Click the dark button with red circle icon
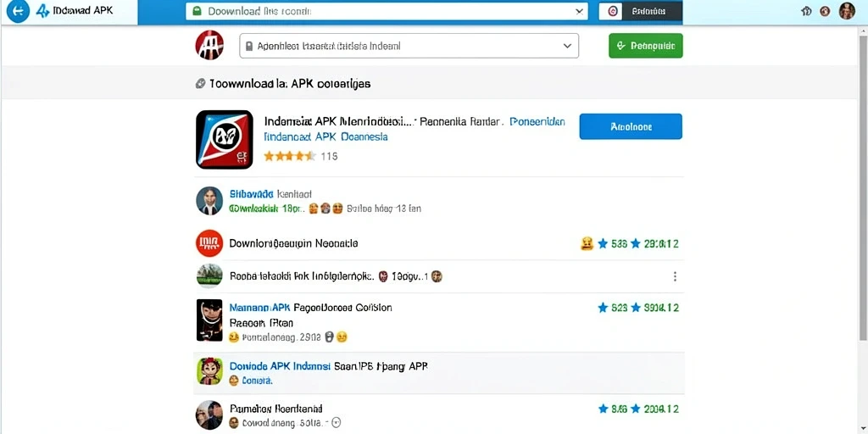Viewport: 868px width, 434px height. [641, 11]
